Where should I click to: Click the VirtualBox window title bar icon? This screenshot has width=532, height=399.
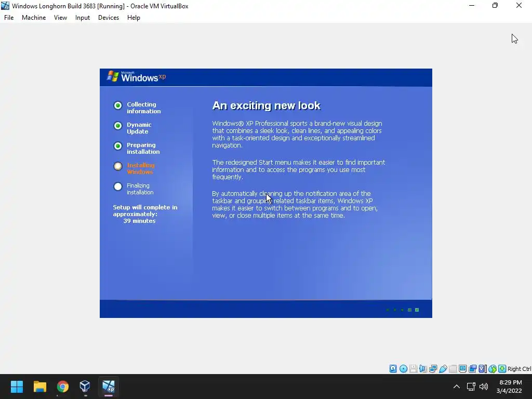[x=5, y=6]
